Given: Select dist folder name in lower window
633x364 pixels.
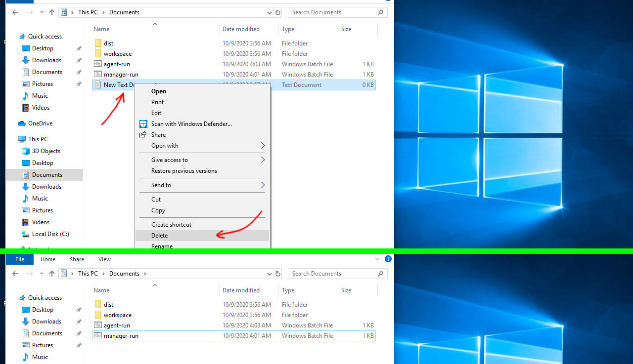Looking at the screenshot, I should click(x=108, y=305).
